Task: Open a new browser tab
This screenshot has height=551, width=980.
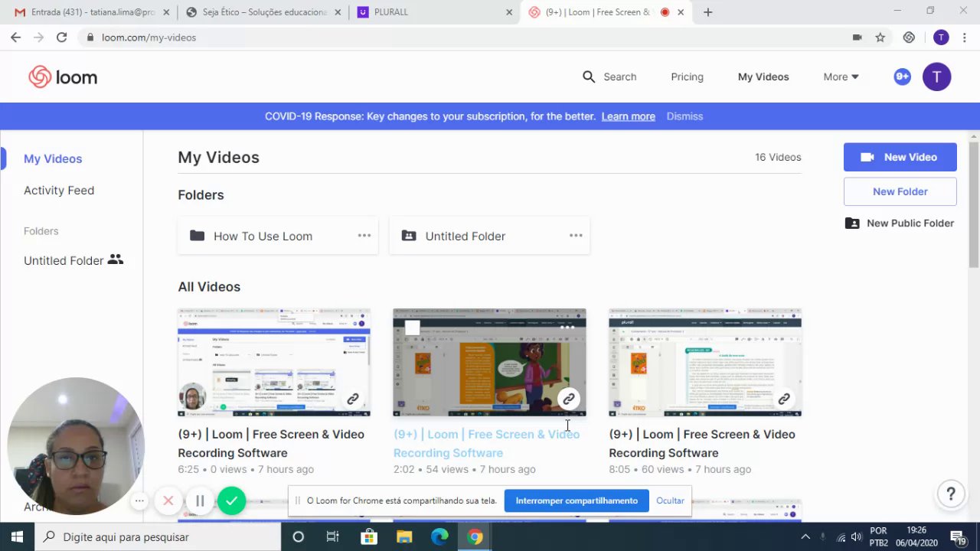Action: tap(707, 12)
